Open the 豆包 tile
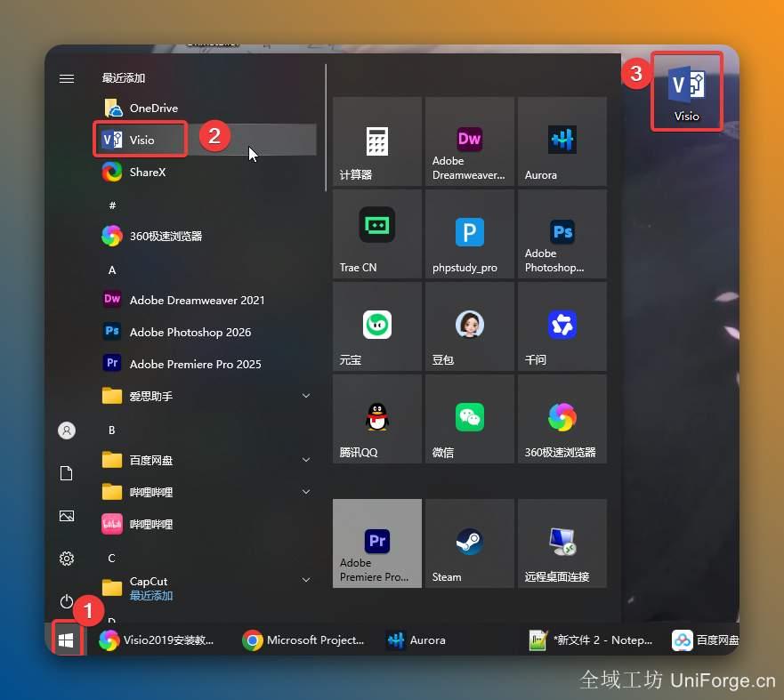The width and height of the screenshot is (784, 700). tap(470, 326)
